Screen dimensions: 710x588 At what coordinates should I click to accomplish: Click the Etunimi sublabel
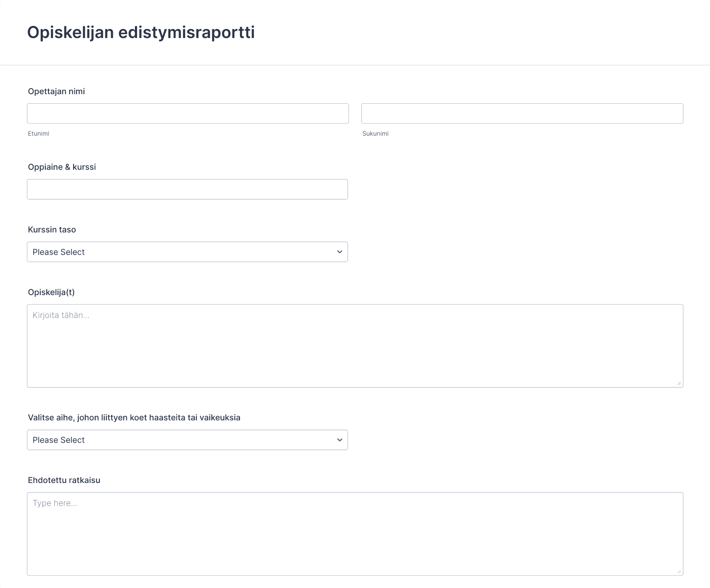(38, 133)
